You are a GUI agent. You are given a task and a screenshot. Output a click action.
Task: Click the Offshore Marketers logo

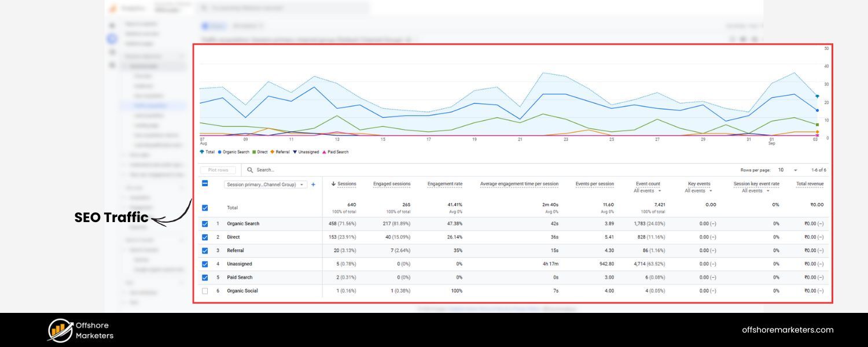tap(78, 328)
